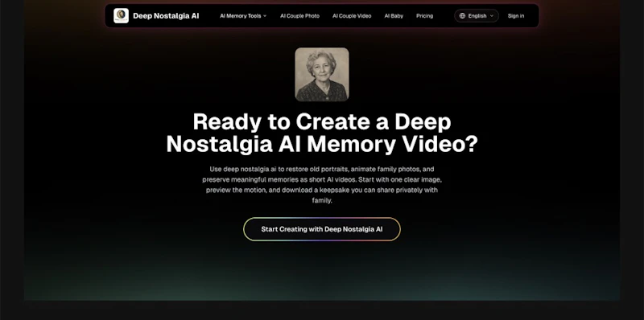Image resolution: width=644 pixels, height=320 pixels.
Task: Expand the AI Memory Tools menu
Action: tap(243, 16)
